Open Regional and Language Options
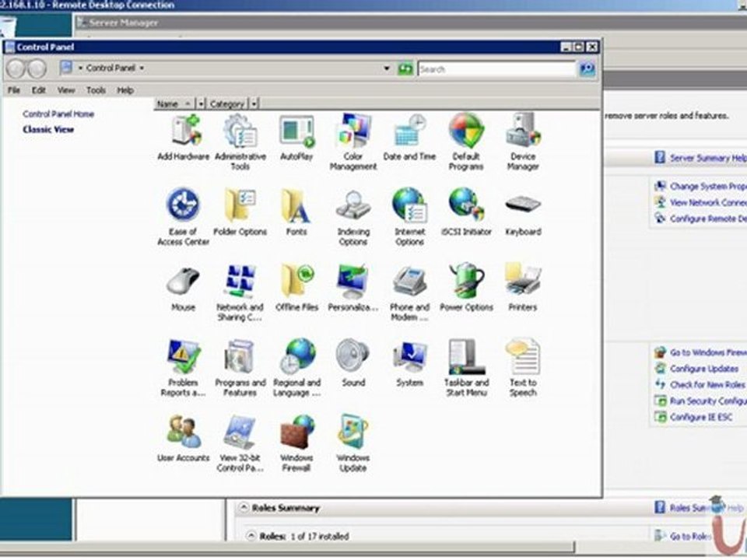Image resolution: width=747 pixels, height=560 pixels. [296, 368]
